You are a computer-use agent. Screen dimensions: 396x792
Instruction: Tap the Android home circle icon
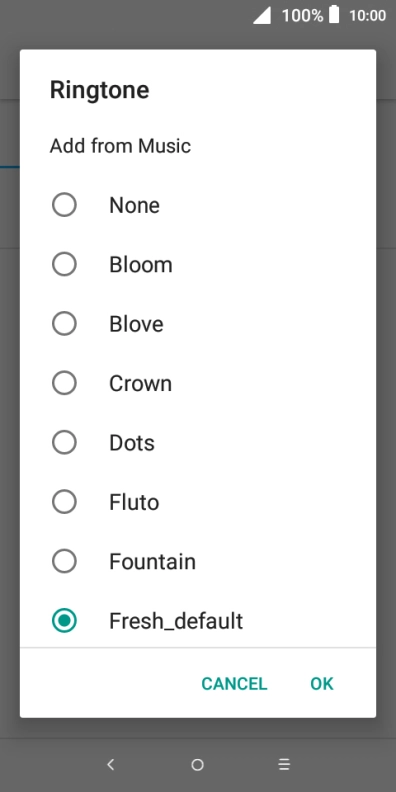pyautogui.click(x=197, y=765)
